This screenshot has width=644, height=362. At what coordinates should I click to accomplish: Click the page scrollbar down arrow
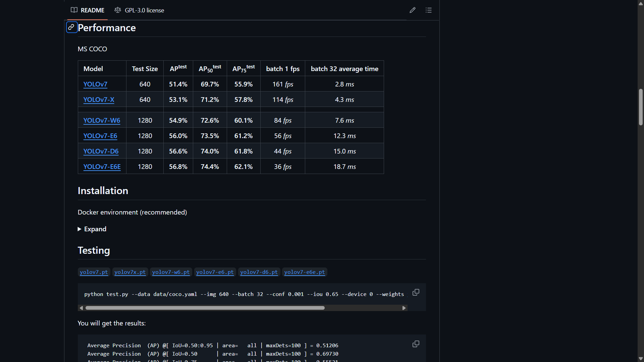pos(641,359)
